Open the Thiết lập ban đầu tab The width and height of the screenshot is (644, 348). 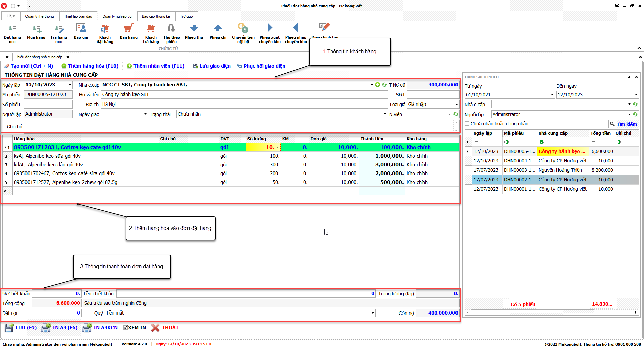(78, 16)
